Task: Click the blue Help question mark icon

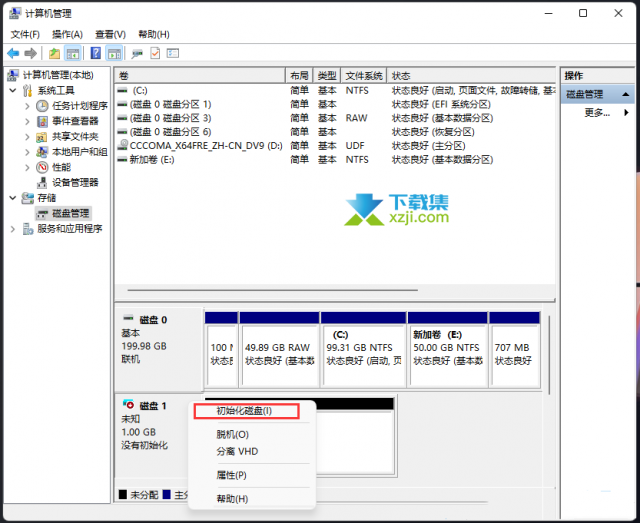Action: click(x=96, y=53)
